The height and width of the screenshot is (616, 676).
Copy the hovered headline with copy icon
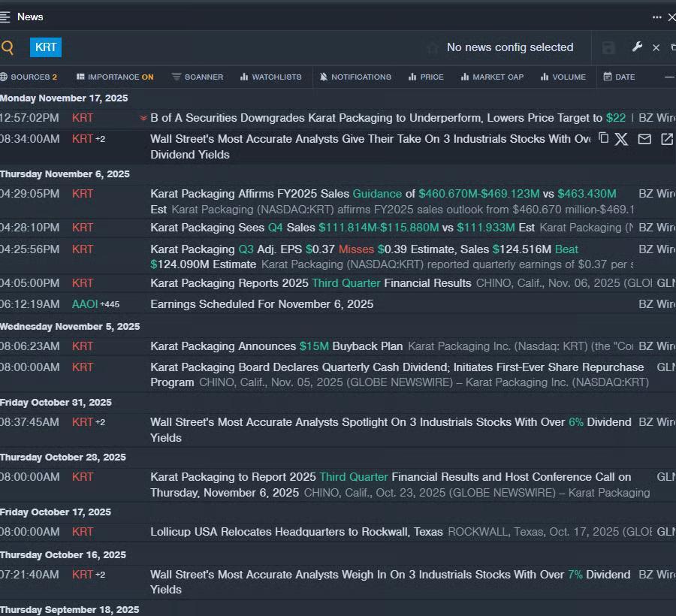[x=603, y=138]
